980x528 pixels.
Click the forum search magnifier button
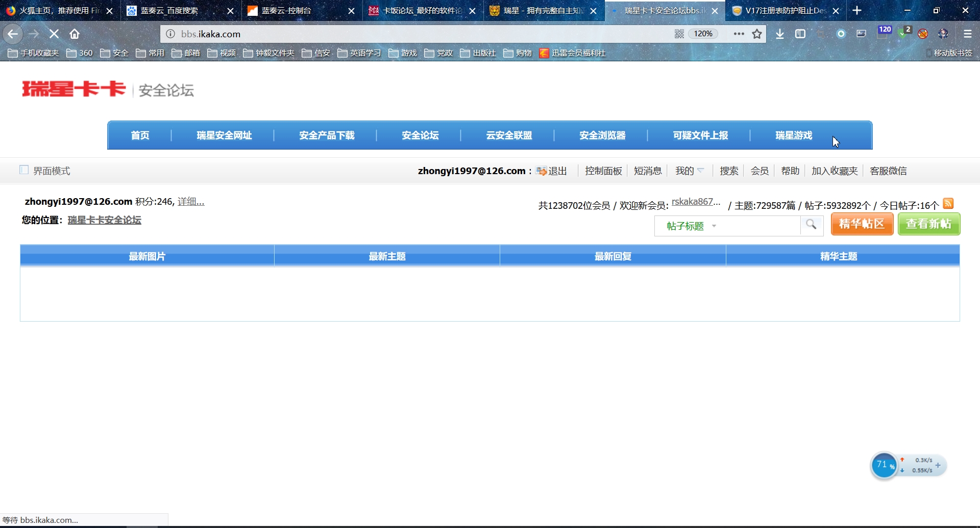(812, 225)
